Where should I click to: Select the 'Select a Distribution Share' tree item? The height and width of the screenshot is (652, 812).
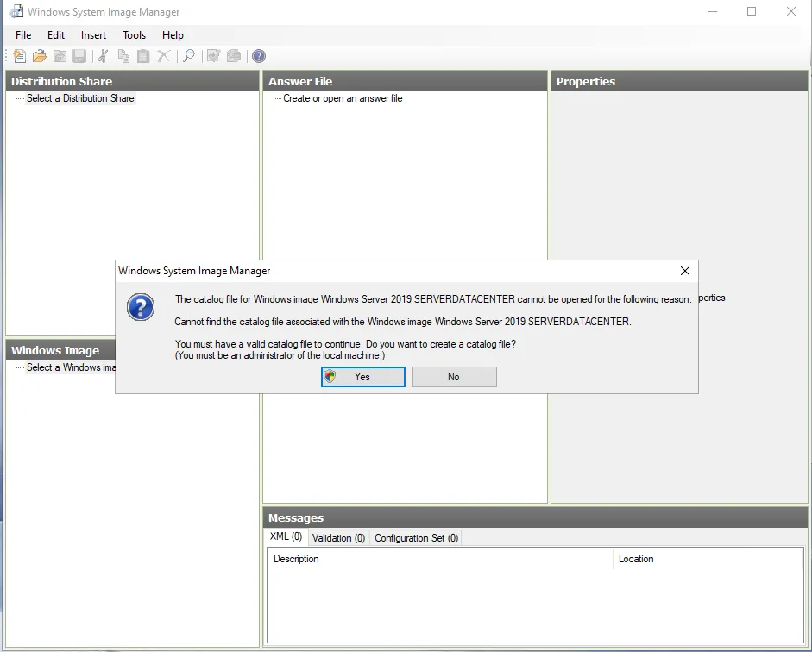click(x=80, y=98)
